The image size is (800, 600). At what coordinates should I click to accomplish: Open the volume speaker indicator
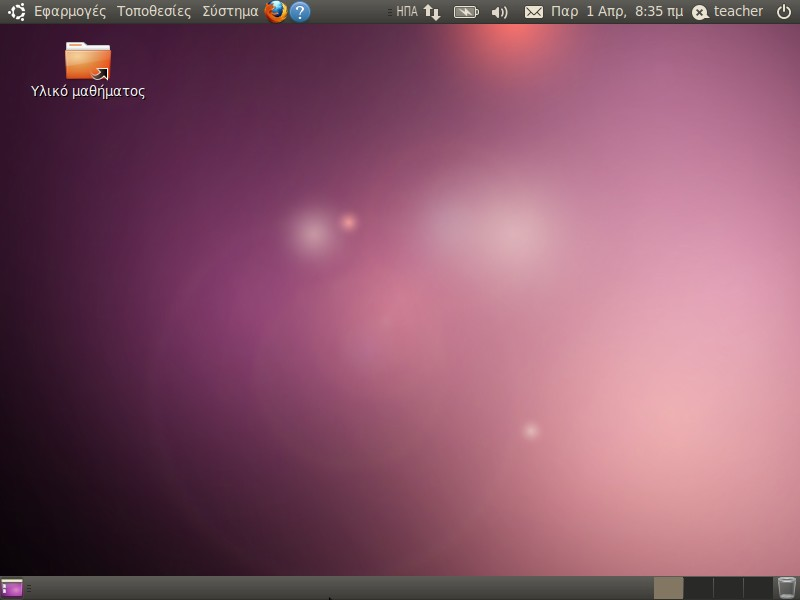click(x=499, y=12)
